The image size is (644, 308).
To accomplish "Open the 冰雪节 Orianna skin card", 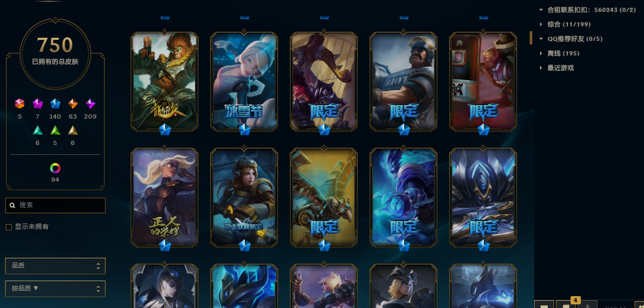I will (244, 81).
